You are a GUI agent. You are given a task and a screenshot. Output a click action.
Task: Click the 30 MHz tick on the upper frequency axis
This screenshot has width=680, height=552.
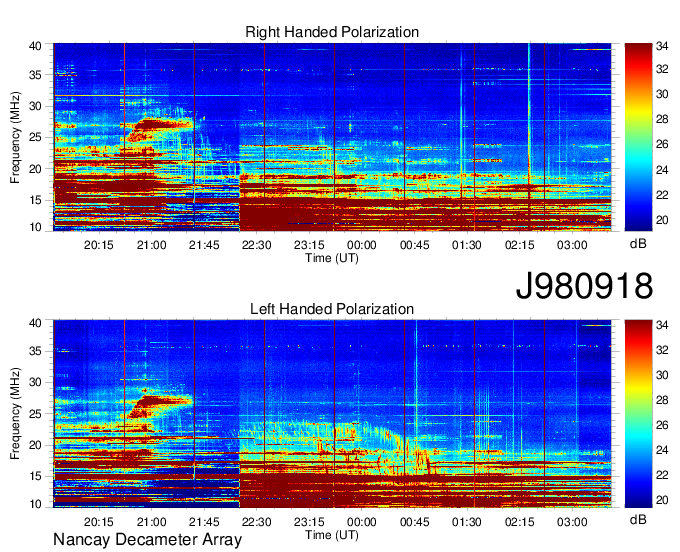click(x=36, y=106)
